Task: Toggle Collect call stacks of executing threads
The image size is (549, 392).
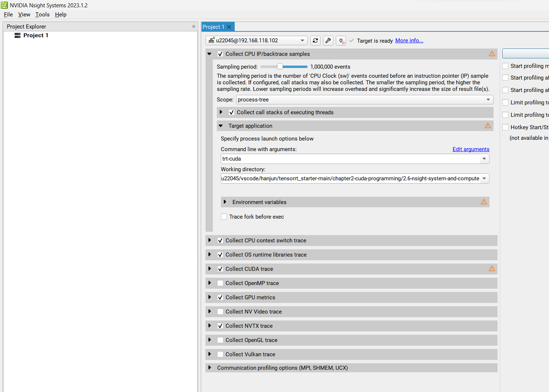Action: [x=231, y=112]
